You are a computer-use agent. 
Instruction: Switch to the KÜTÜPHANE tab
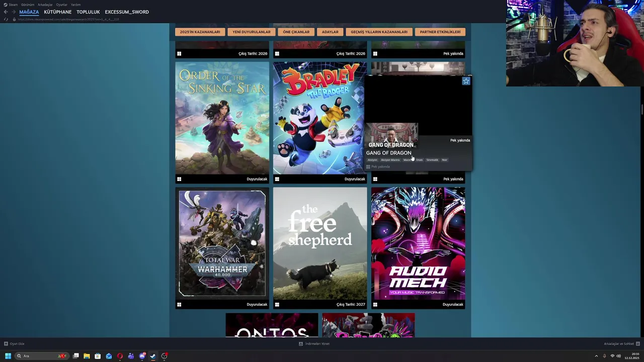(x=57, y=12)
